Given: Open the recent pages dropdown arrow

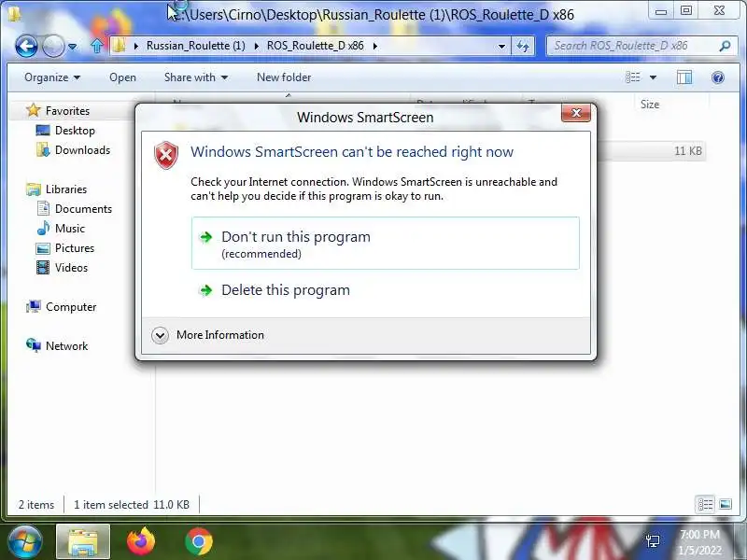Looking at the screenshot, I should (x=73, y=47).
